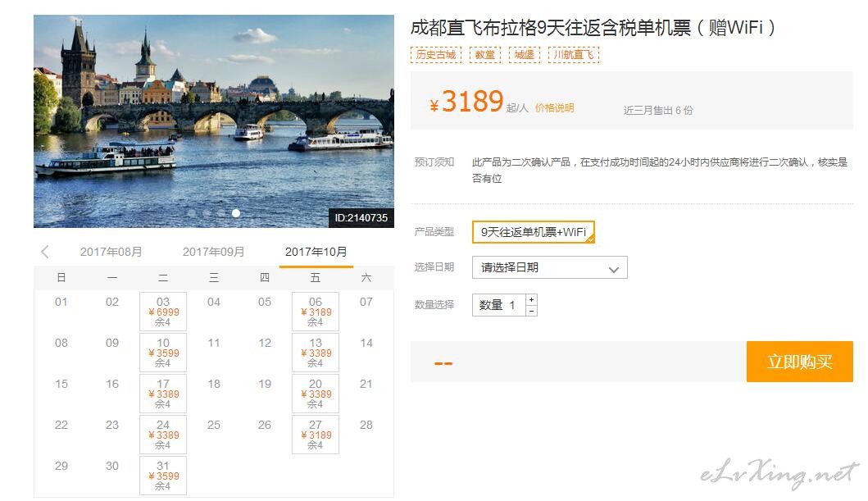Open 价格说明 price explanation link
Image resolution: width=868 pixels, height=501 pixels.
click(x=554, y=108)
